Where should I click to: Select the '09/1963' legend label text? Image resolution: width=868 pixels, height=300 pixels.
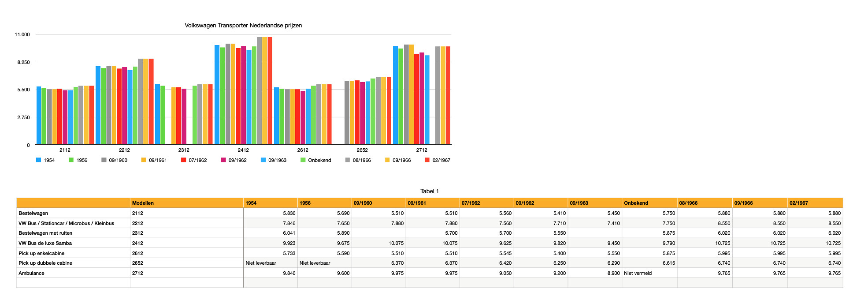[277, 160]
